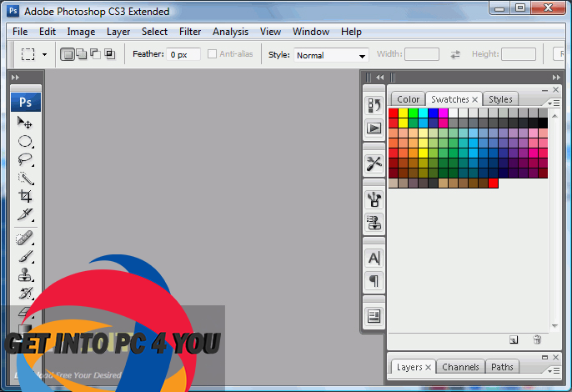Open the Select menu
The width and height of the screenshot is (572, 392).
pyautogui.click(x=155, y=32)
